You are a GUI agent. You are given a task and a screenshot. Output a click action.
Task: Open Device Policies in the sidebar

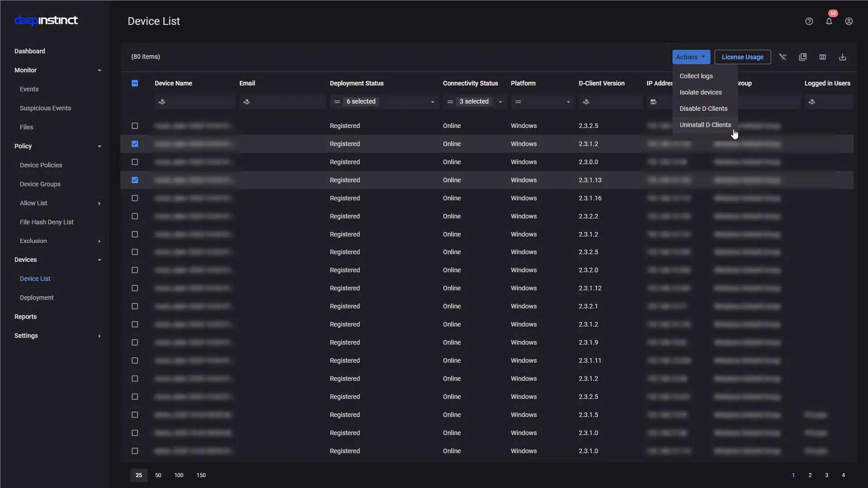pyautogui.click(x=41, y=165)
